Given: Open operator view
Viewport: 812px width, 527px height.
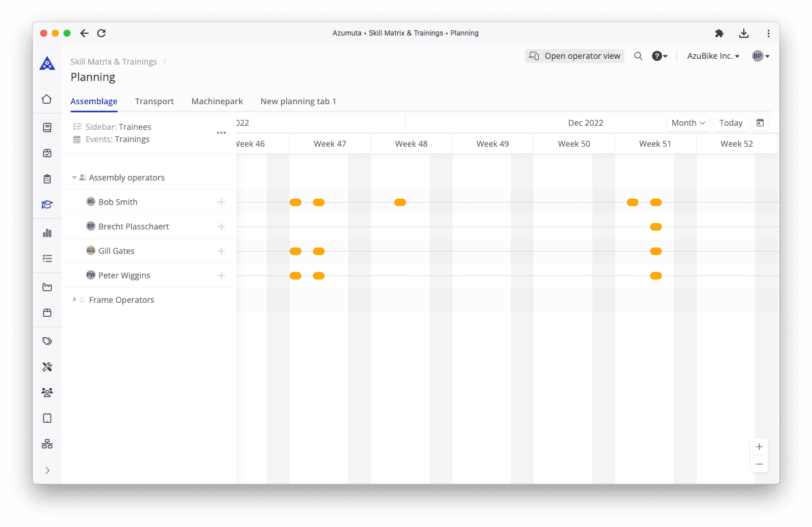Looking at the screenshot, I should [574, 55].
